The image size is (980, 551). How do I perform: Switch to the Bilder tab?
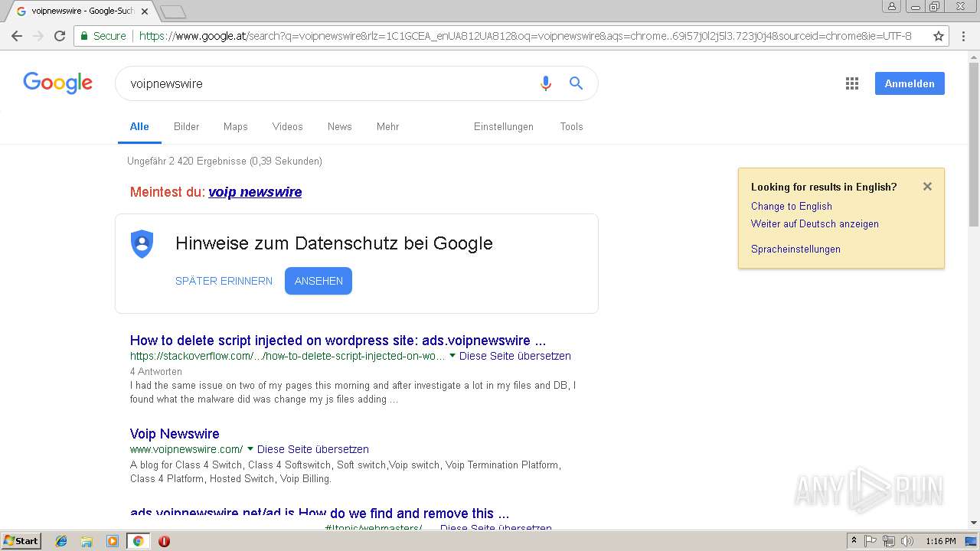pos(186,126)
